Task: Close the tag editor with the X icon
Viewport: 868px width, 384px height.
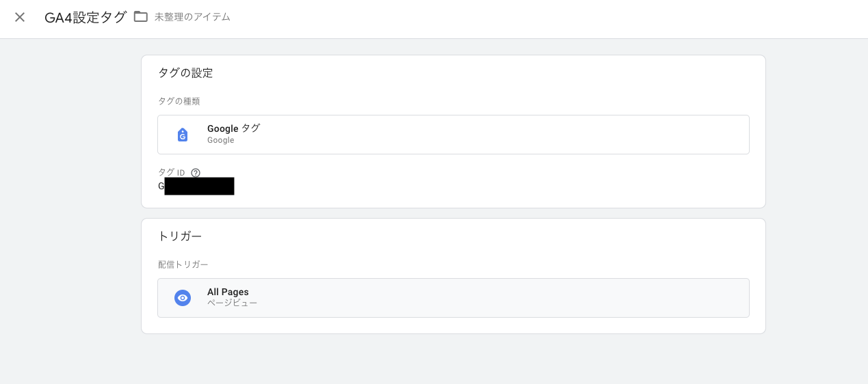Action: (x=20, y=17)
